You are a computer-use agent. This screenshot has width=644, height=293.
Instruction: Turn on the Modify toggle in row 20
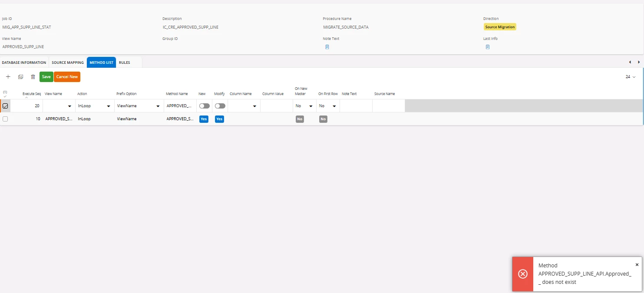[x=220, y=106]
